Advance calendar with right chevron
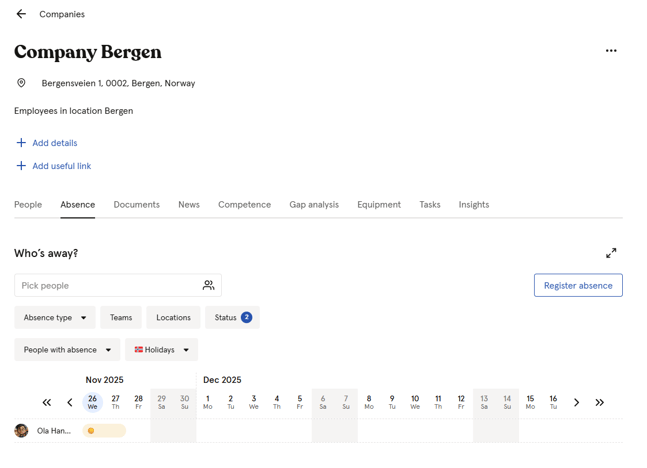 [x=577, y=402]
